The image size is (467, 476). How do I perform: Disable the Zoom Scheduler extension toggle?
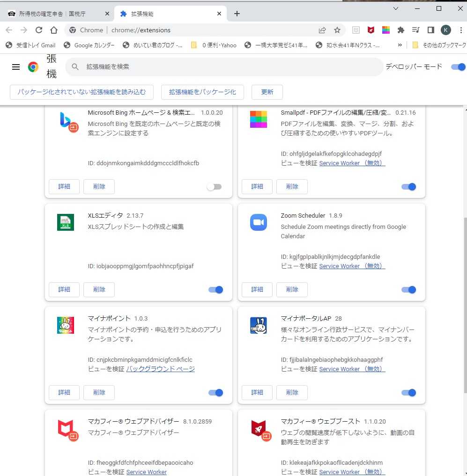pos(409,290)
